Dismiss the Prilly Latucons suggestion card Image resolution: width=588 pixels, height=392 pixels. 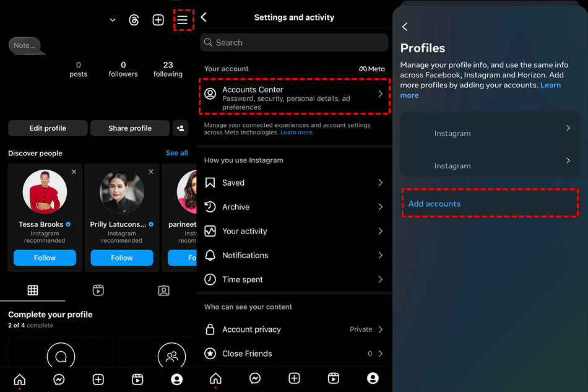click(x=151, y=172)
